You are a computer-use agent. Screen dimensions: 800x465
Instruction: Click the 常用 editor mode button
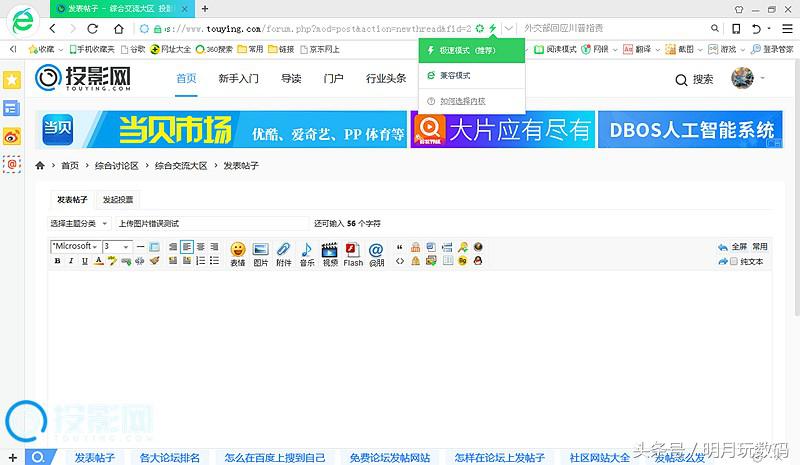759,247
